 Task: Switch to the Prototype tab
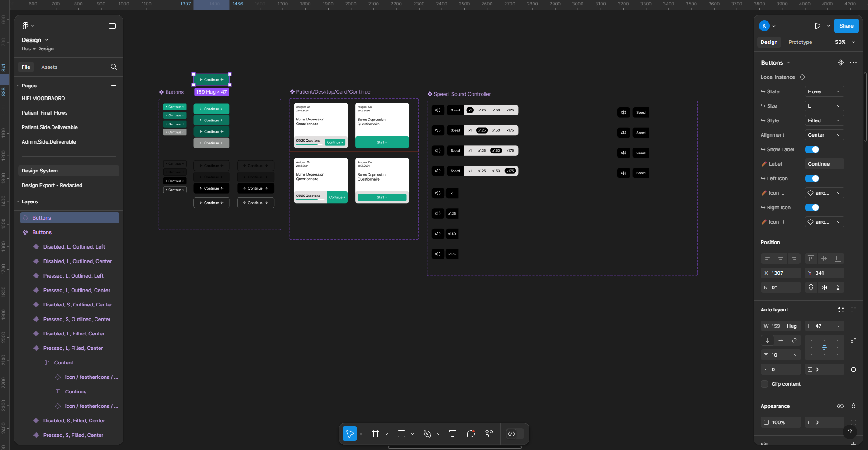pos(800,42)
